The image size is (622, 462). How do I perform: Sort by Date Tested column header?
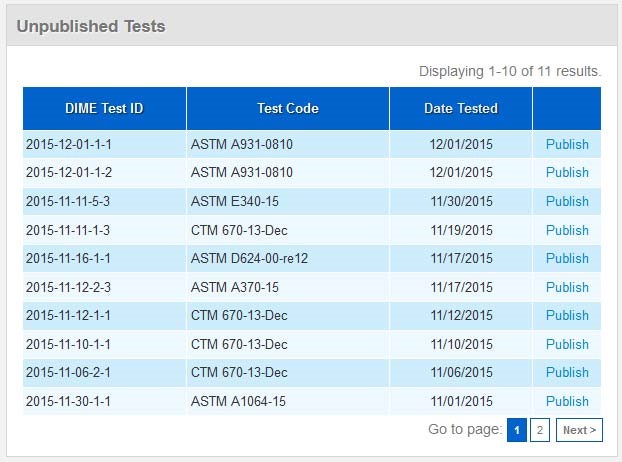[x=460, y=108]
